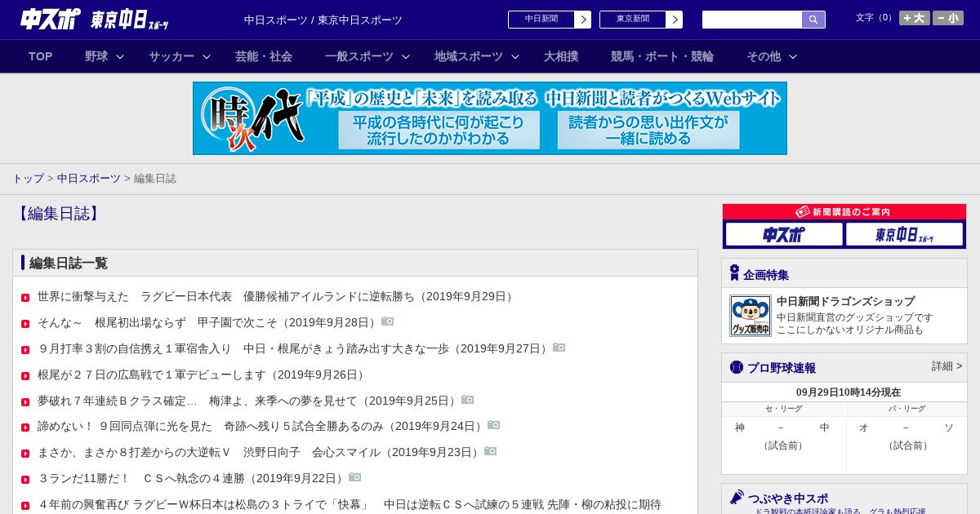Open article ９月打率３割の自信携え１軍宿舎入り
This screenshot has height=514, width=980.
[294, 349]
